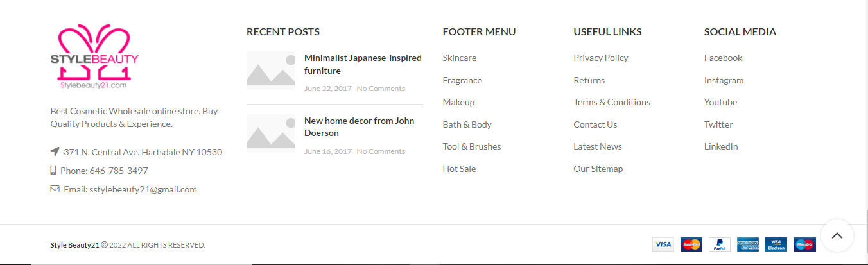Select Fragrance in the footer menu
Screen dimensions: 868x265
(462, 80)
